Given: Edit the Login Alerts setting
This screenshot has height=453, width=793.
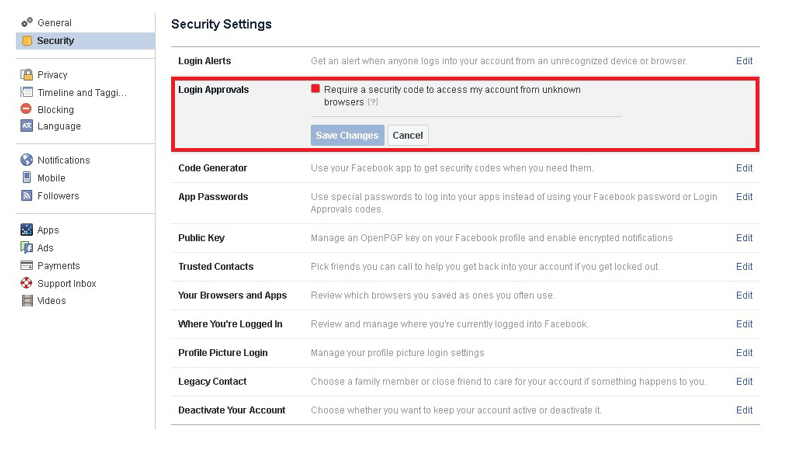Looking at the screenshot, I should point(744,61).
